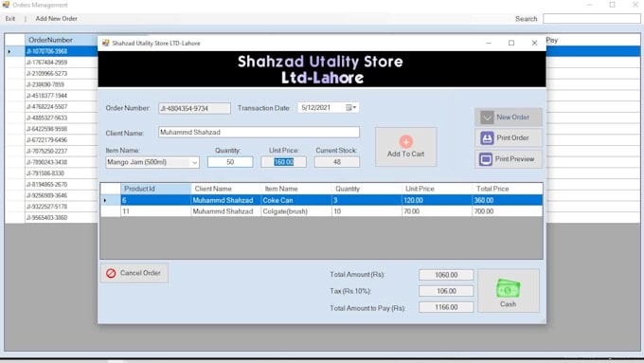
Task: Click the Cancel Order button
Action: point(134,273)
